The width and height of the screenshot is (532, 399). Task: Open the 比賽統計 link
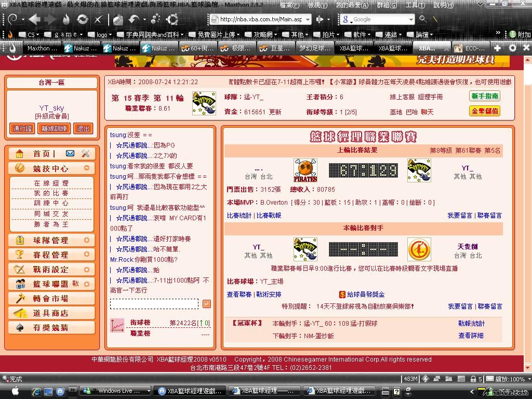239,216
